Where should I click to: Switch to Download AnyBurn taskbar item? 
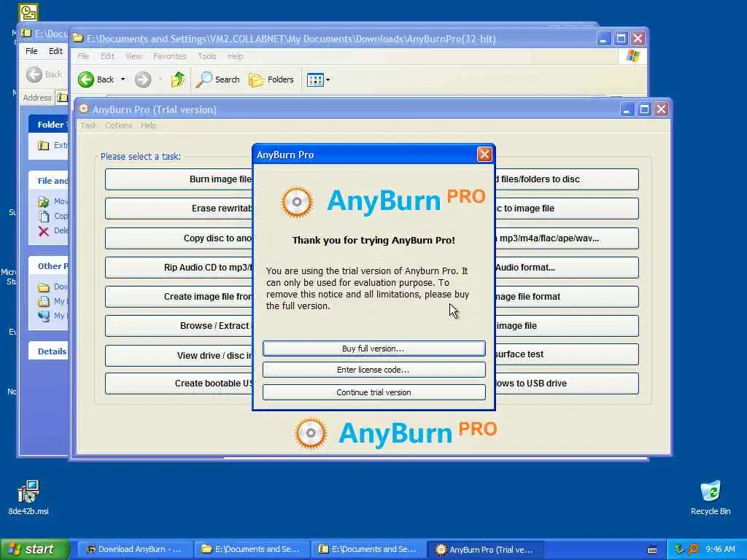pos(135,550)
